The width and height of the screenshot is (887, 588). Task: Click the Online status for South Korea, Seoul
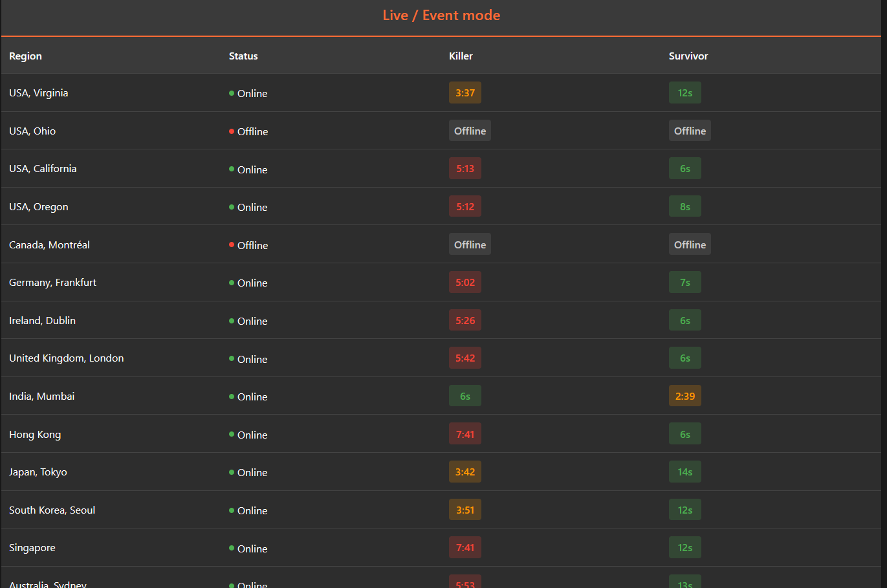(x=248, y=510)
